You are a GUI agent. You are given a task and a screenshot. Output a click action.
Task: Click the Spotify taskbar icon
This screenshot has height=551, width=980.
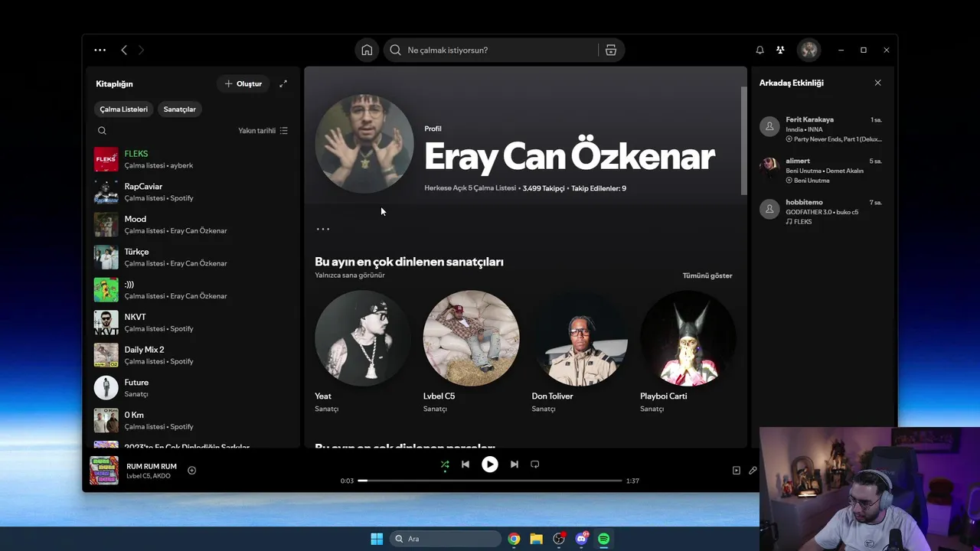click(x=603, y=539)
